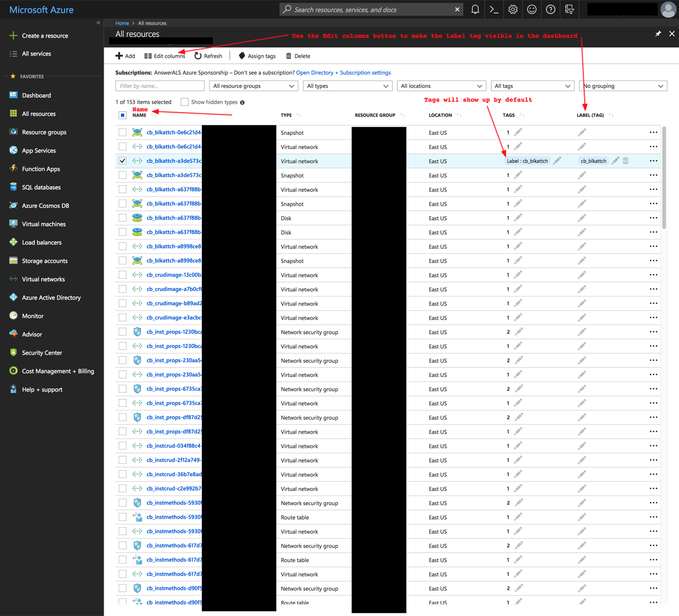Uncheck the selected cb_blkattch-a3de573c Virtual network row
Screen dimensions: 679x616
[x=123, y=161]
